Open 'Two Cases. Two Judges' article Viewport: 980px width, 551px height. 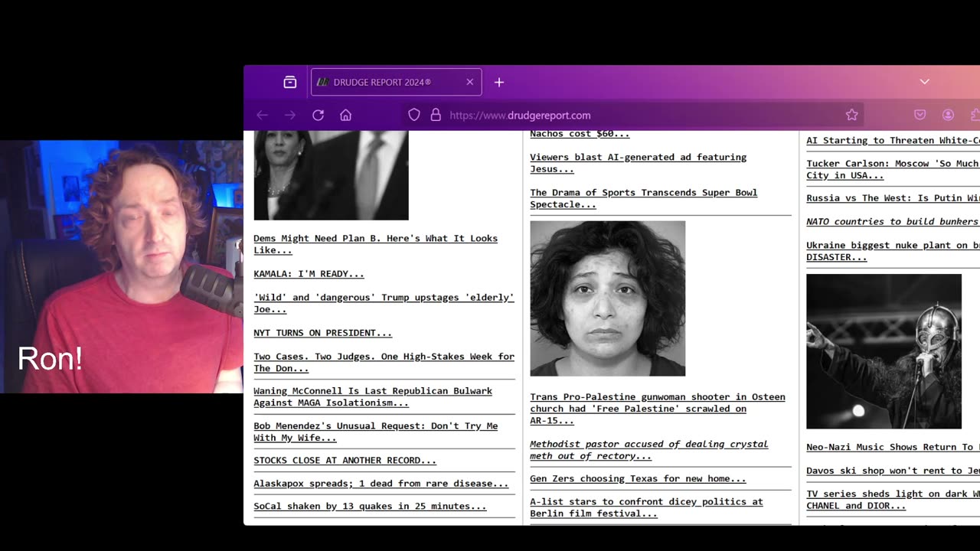tap(384, 362)
